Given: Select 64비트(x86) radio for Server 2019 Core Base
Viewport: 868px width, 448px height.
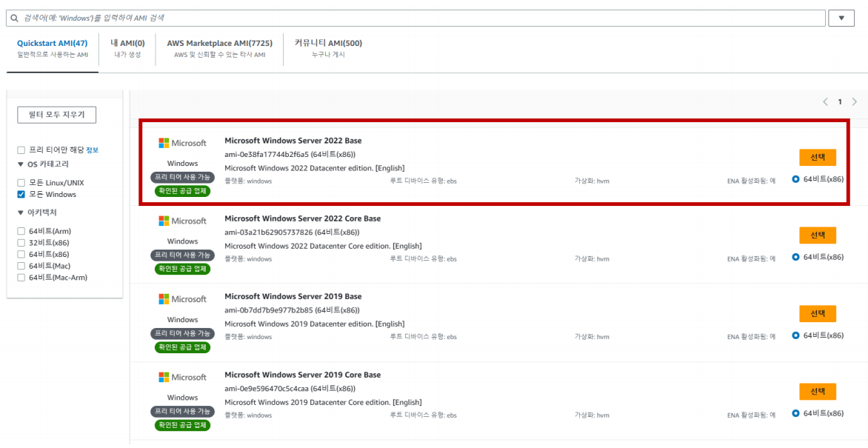Looking at the screenshot, I should click(796, 413).
